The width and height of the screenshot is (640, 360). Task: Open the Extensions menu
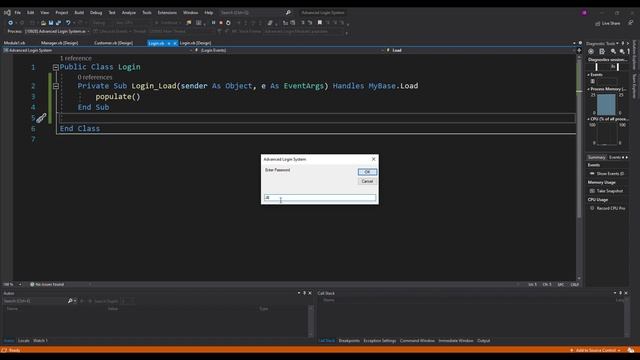point(167,13)
